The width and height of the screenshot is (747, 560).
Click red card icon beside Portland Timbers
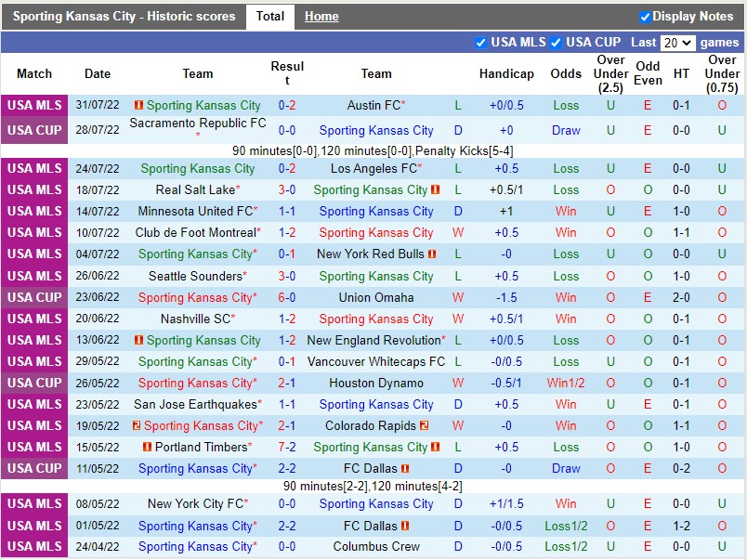(147, 447)
